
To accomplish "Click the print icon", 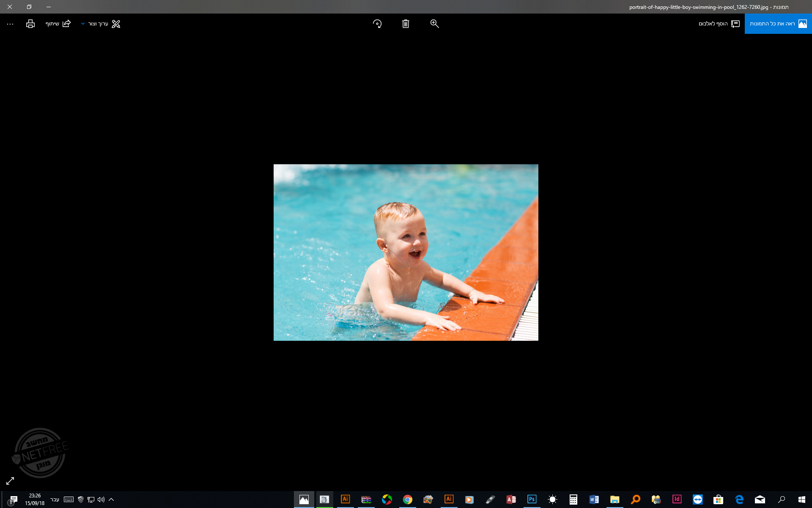I will (x=30, y=24).
